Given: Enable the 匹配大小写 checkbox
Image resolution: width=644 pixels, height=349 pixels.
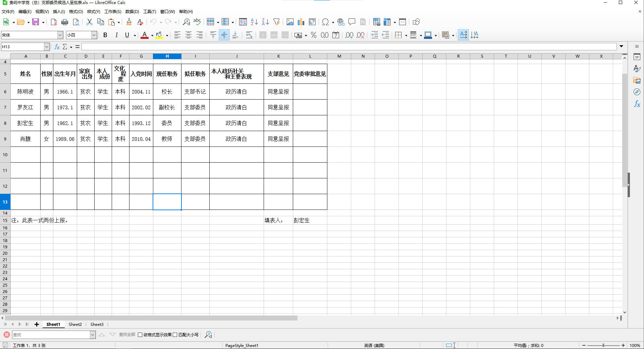Looking at the screenshot, I should [x=175, y=335].
